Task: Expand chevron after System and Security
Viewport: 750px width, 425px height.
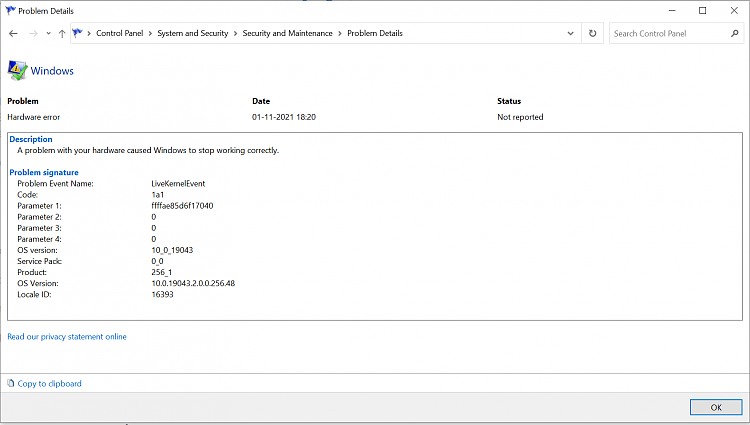Action: (235, 33)
